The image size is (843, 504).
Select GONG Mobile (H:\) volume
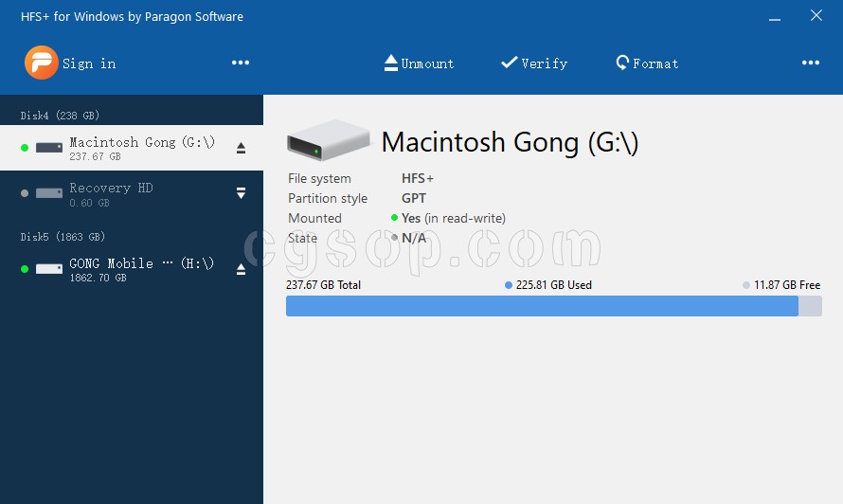tap(132, 269)
